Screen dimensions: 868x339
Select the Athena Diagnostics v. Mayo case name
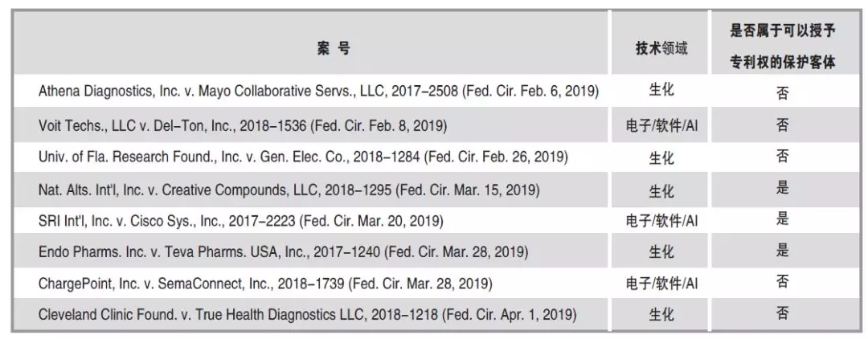(318, 92)
